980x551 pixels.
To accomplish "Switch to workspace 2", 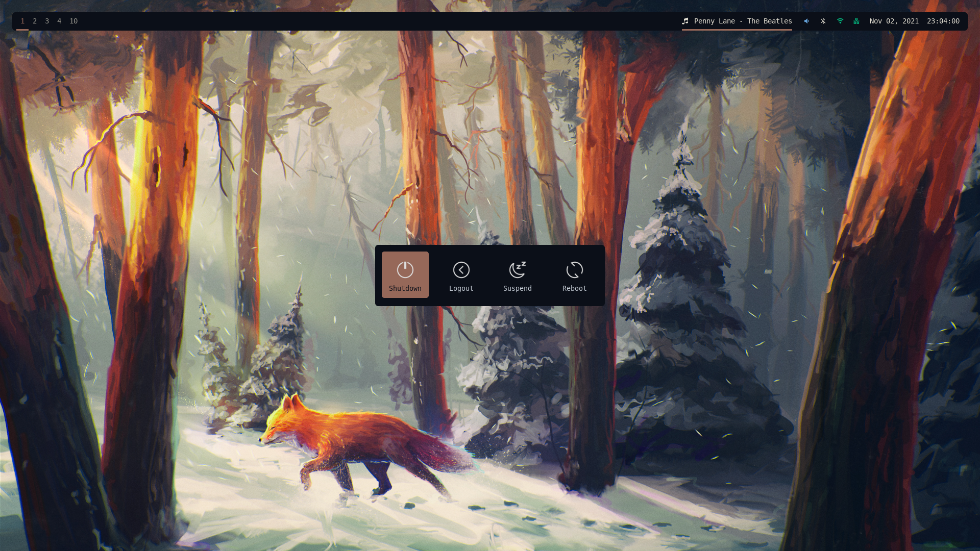I will (34, 21).
